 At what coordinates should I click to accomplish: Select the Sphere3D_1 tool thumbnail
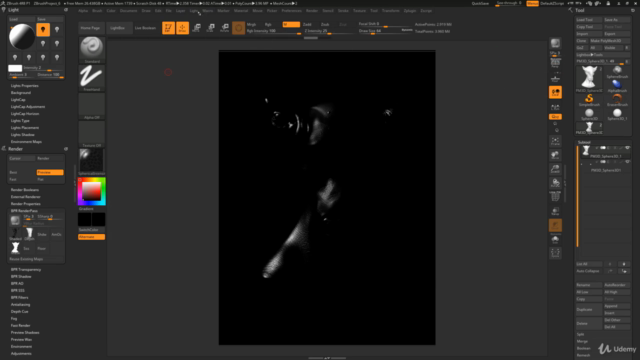(x=617, y=114)
